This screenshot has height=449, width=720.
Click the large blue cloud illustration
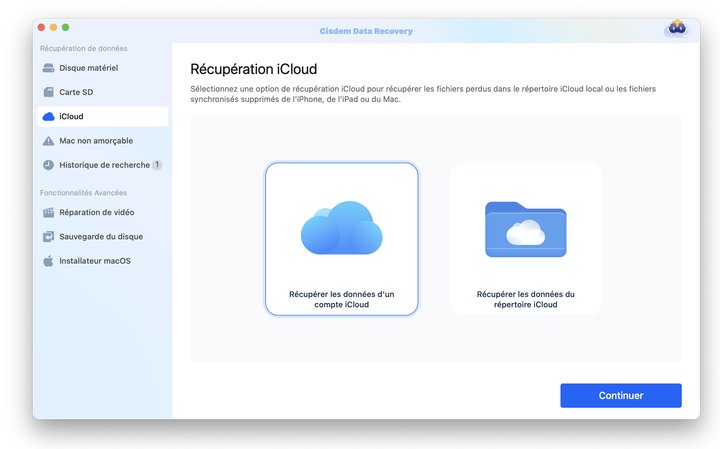pyautogui.click(x=342, y=228)
